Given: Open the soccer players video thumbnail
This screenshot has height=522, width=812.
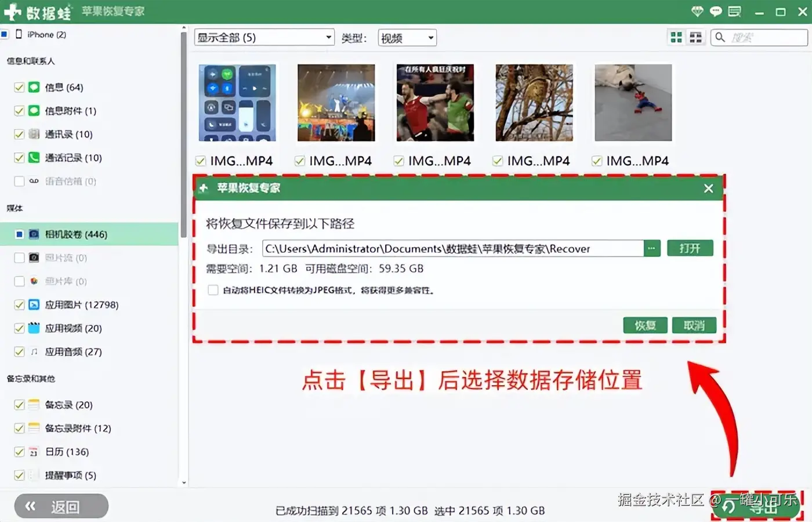Looking at the screenshot, I should point(435,103).
